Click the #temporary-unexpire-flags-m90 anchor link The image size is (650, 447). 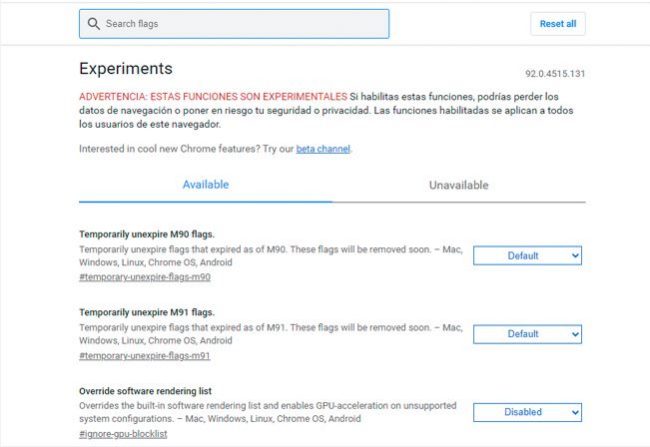145,277
